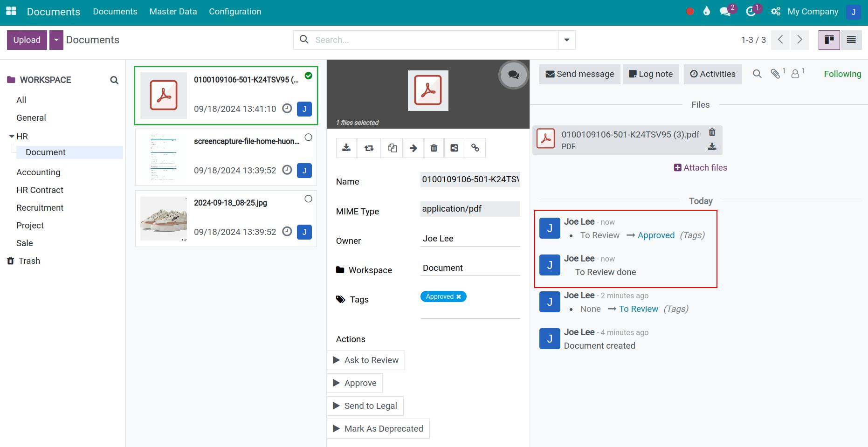
Task: Deselect the checked PDF document card
Action: point(309,76)
